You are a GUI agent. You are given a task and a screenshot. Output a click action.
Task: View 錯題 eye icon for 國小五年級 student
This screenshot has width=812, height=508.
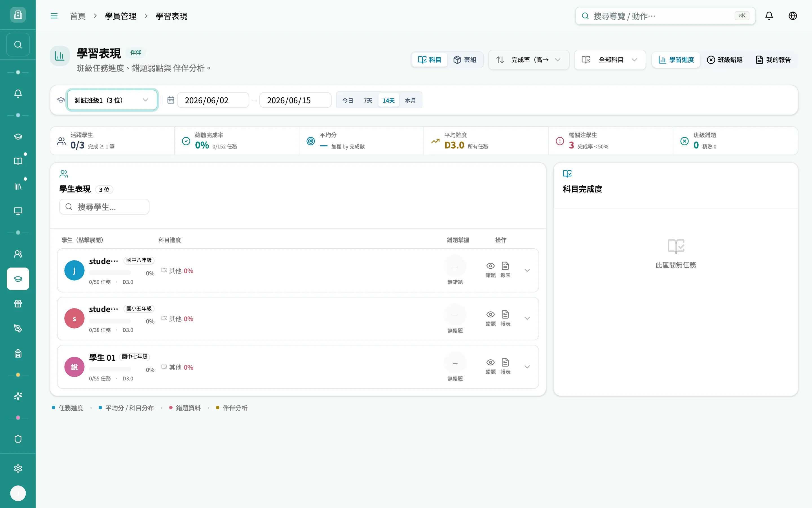491,318
